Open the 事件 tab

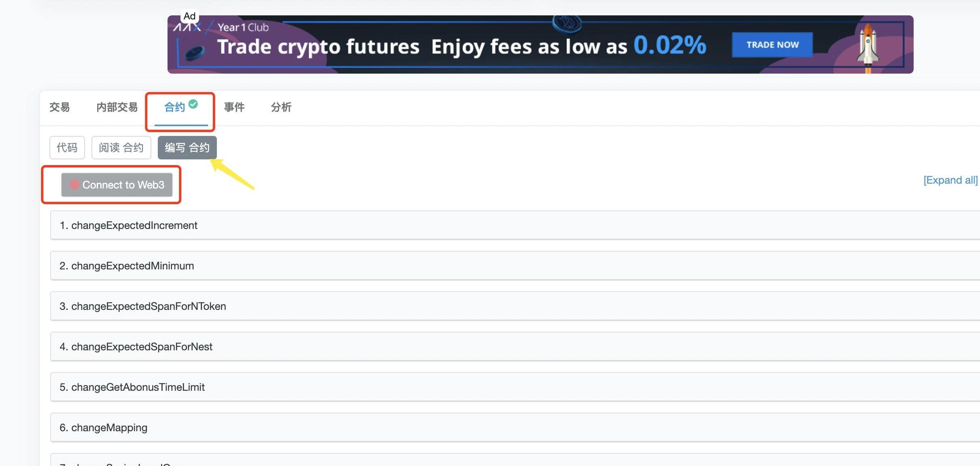tap(234, 107)
